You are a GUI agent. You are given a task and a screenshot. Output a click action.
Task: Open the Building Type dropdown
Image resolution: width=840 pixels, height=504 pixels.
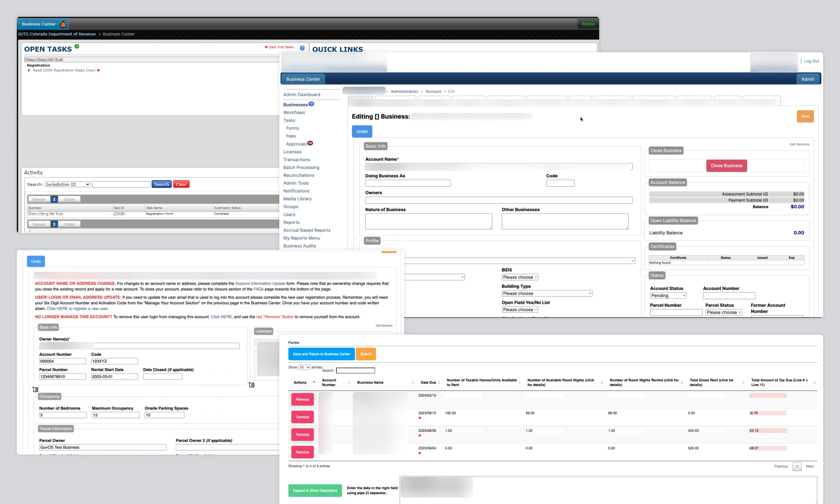click(547, 293)
